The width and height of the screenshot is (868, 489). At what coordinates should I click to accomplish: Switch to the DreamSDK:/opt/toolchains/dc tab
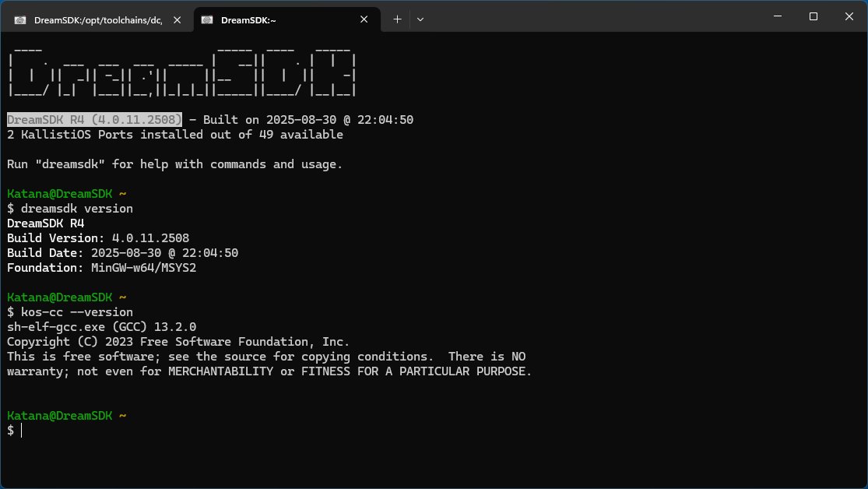(97, 20)
